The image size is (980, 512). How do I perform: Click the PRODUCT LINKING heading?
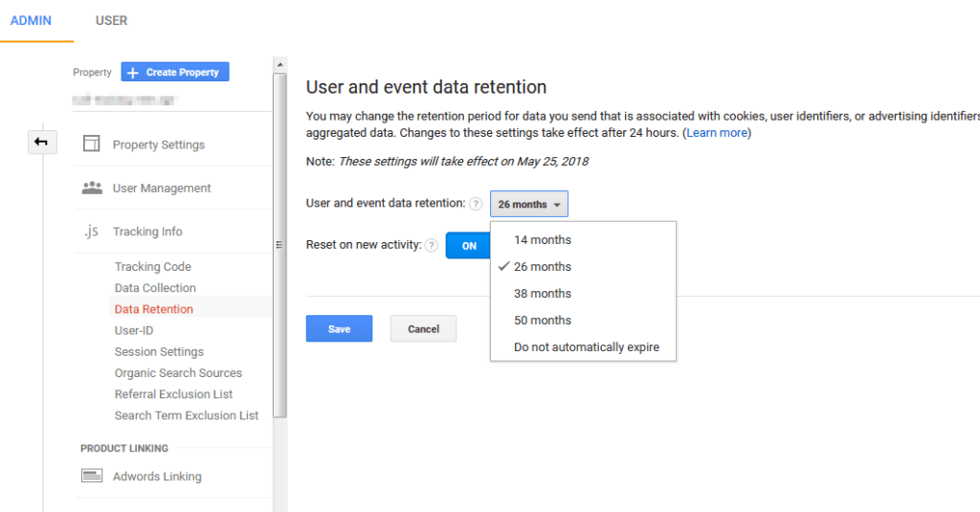coord(124,448)
